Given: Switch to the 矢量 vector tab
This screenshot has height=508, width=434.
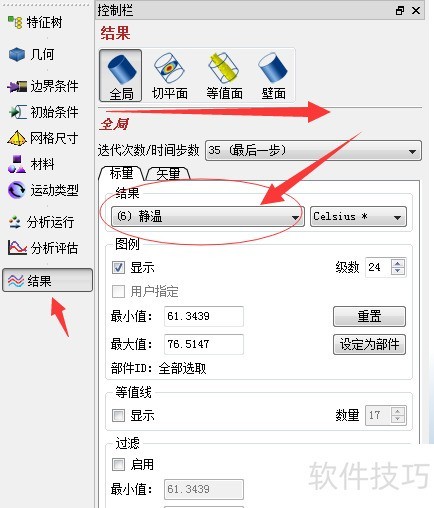Looking at the screenshot, I should pos(168,173).
